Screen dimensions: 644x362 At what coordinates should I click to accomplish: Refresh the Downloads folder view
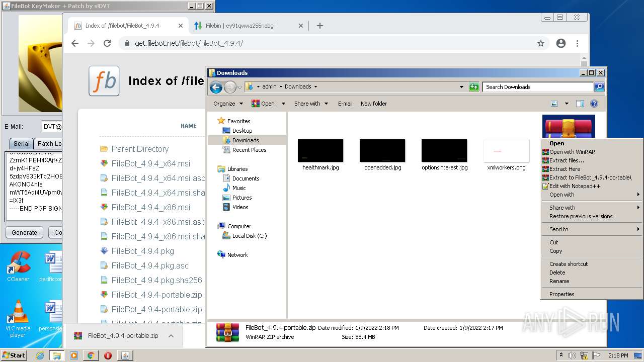[x=473, y=87]
